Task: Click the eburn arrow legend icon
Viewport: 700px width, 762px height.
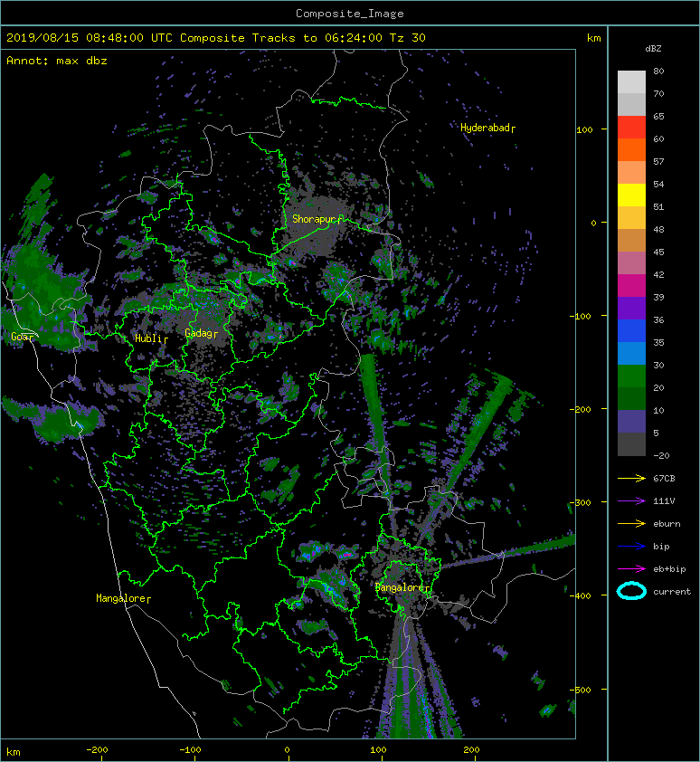Action: click(x=631, y=524)
